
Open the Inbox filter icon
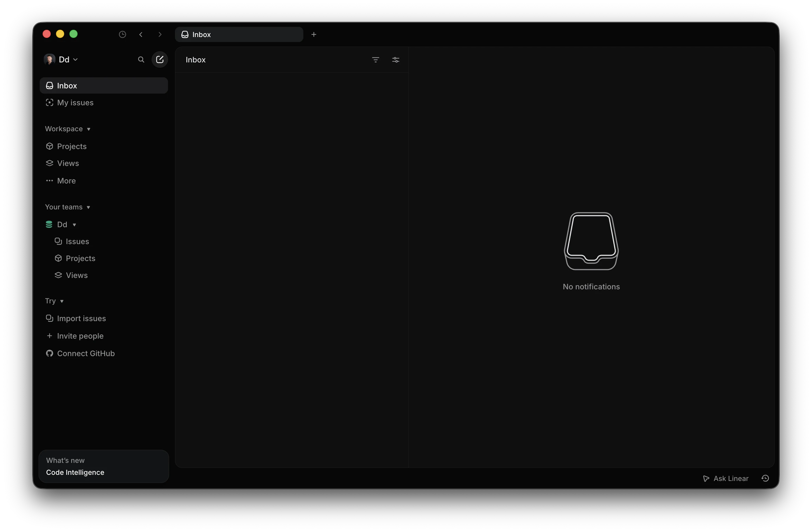[376, 60]
